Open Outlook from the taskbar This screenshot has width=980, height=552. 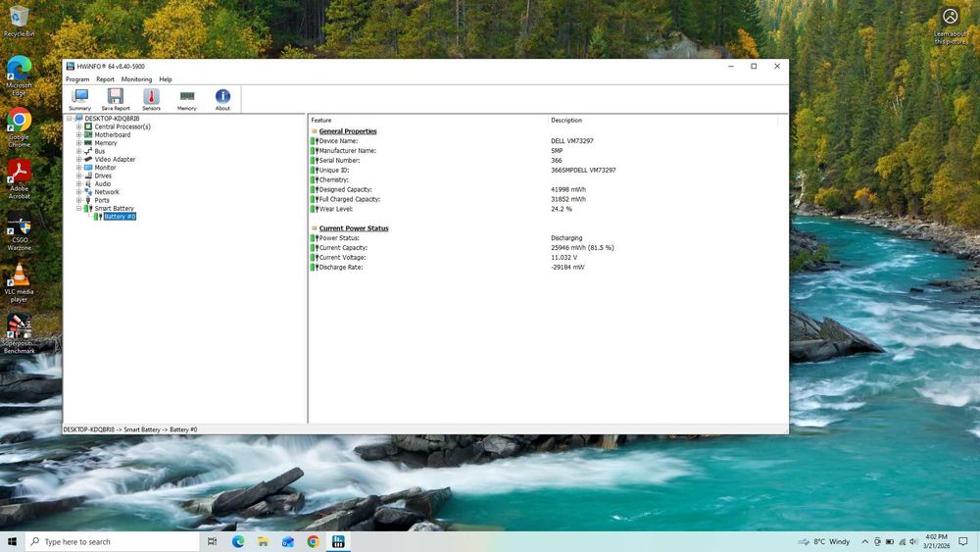pyautogui.click(x=288, y=541)
